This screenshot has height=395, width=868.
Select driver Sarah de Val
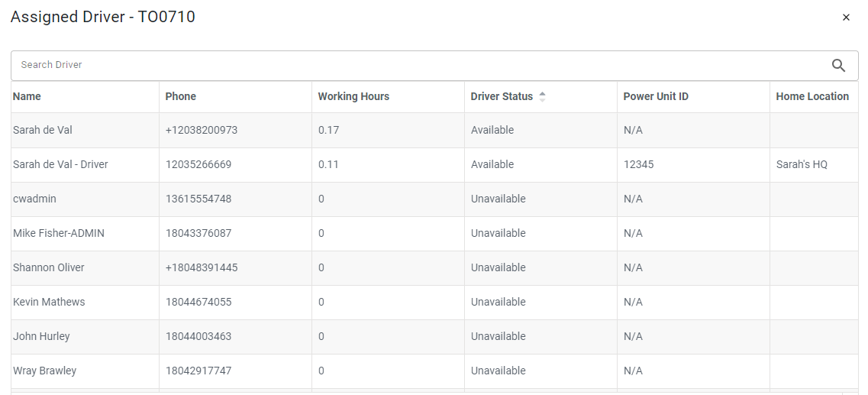434,130
